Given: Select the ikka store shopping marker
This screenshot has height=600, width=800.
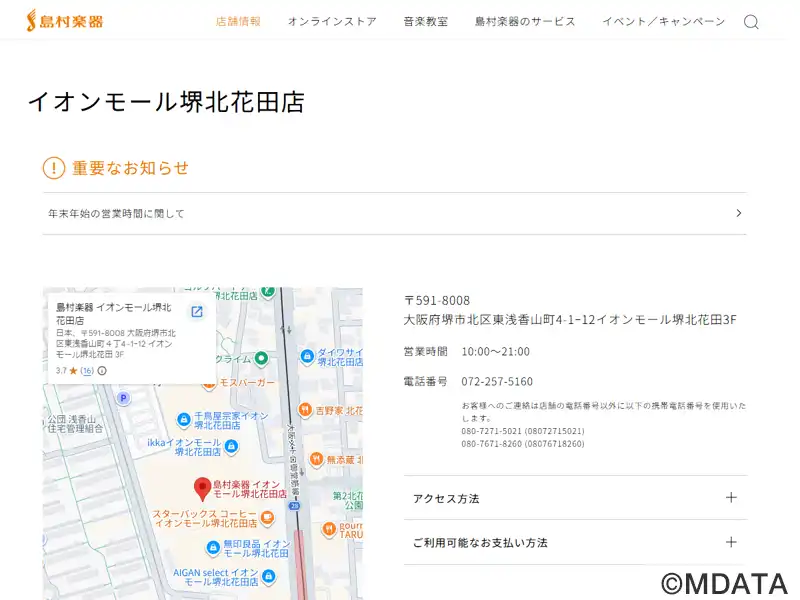Looking at the screenshot, I should [231, 446].
